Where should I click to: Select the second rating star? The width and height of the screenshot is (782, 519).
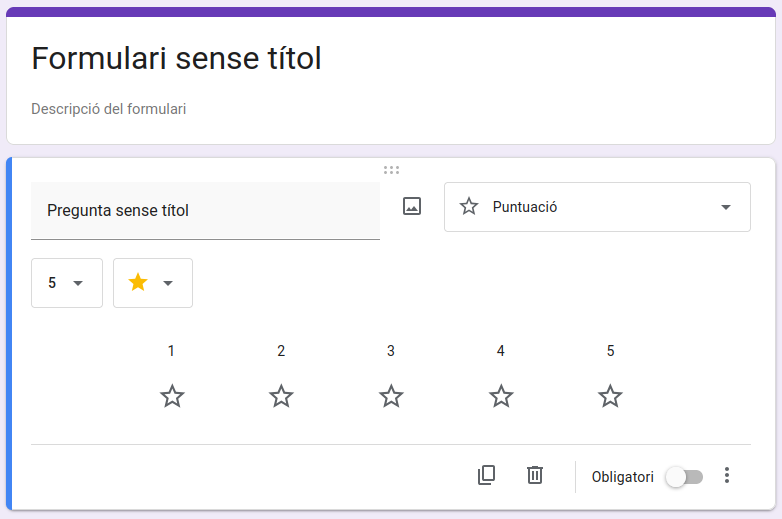click(x=281, y=396)
